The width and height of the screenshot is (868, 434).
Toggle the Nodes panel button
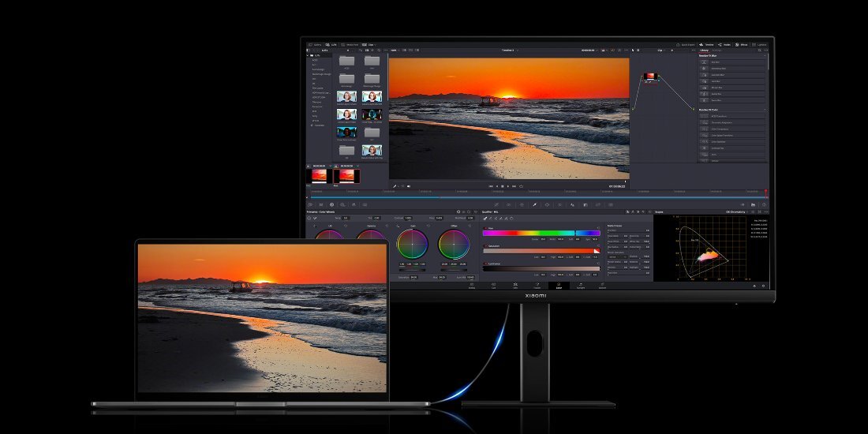point(724,45)
